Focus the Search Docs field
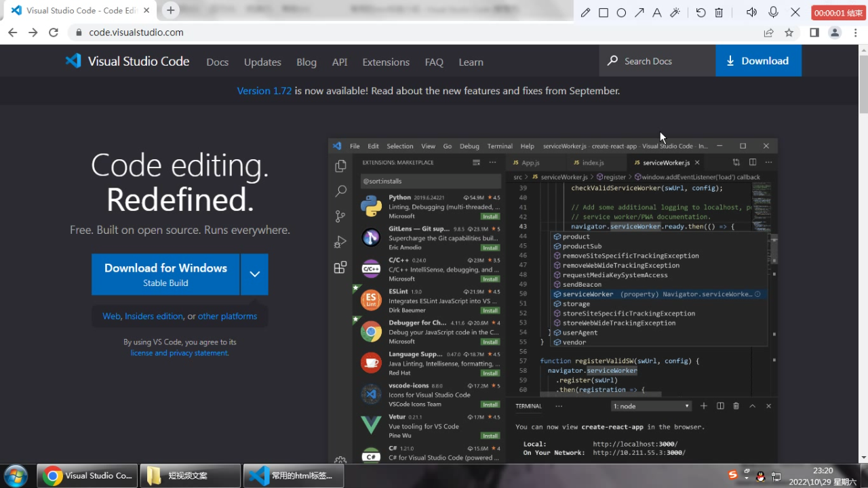The width and height of the screenshot is (868, 488). pyautogui.click(x=657, y=61)
